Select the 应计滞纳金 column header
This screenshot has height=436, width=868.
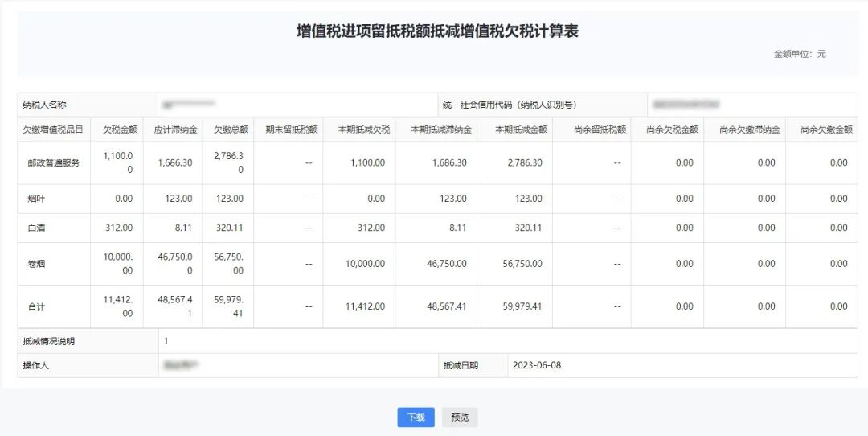[x=174, y=129]
